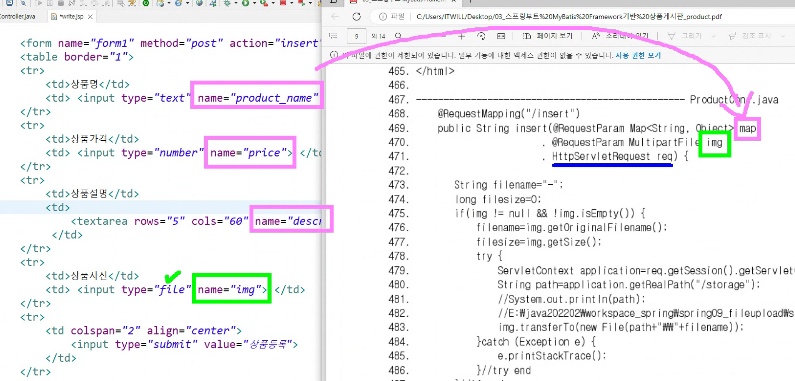Screen dimensions: 795x381
Task: Click 'filesize=img.getSize();' line in PDF
Action: (539, 242)
